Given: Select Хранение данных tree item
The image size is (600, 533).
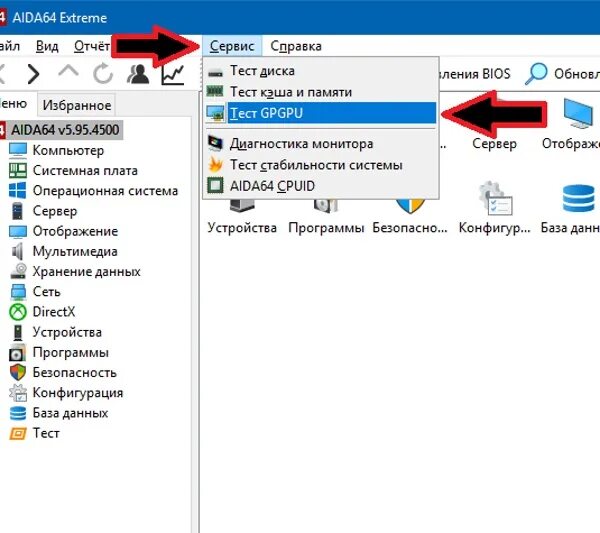Looking at the screenshot, I should click(x=86, y=272).
